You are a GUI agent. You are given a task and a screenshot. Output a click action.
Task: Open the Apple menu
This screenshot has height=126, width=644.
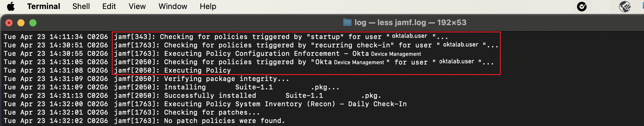coord(11,6)
